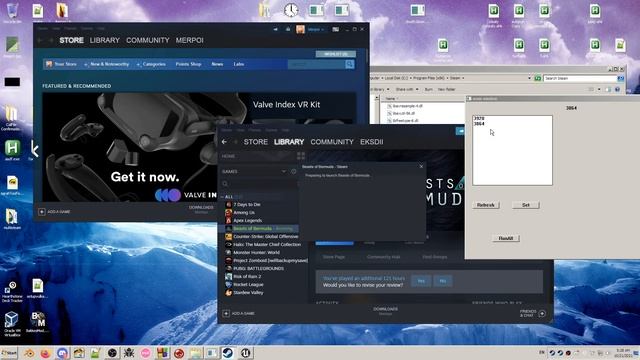Click the Among Us game icon

229,212
